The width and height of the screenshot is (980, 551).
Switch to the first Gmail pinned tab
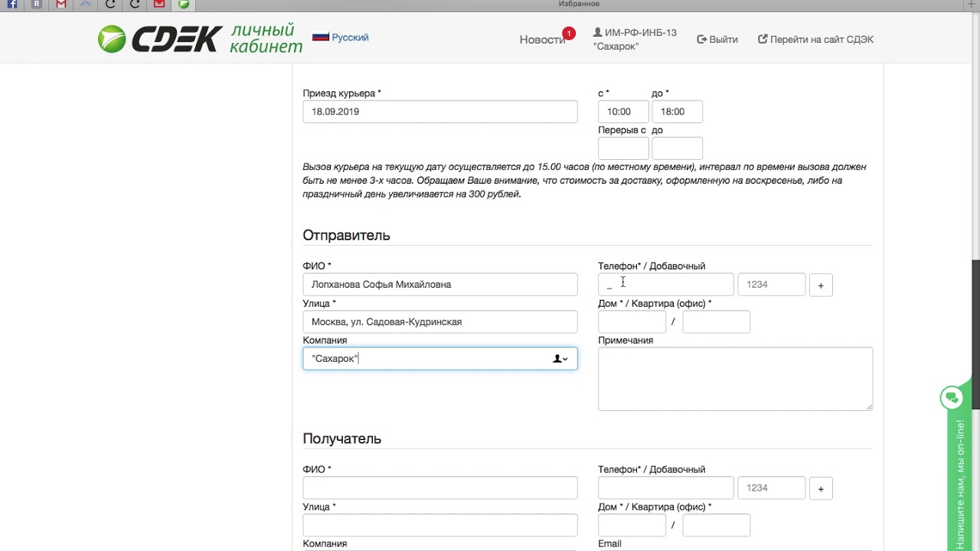point(61,5)
